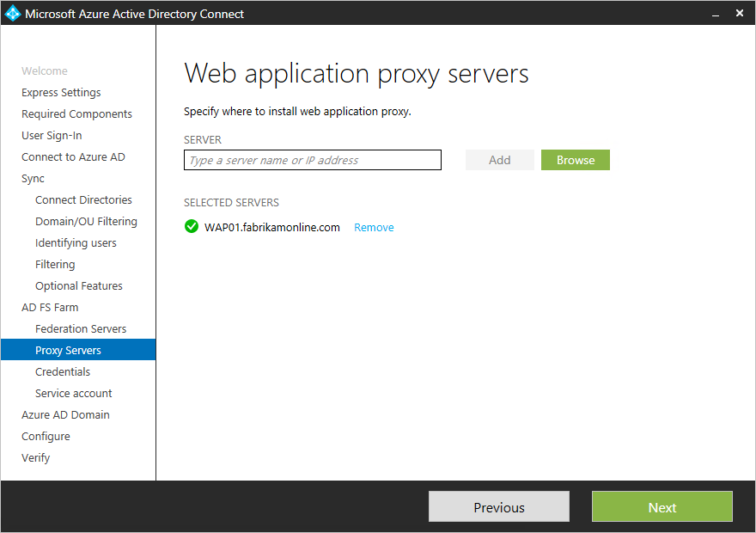Open Domain/OU Filtering under Sync
The height and width of the screenshot is (533, 756).
click(x=86, y=222)
